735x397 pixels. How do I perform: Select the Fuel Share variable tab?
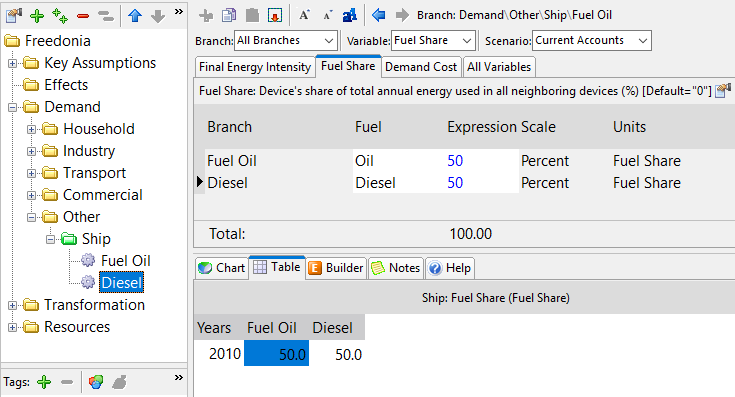click(x=348, y=66)
